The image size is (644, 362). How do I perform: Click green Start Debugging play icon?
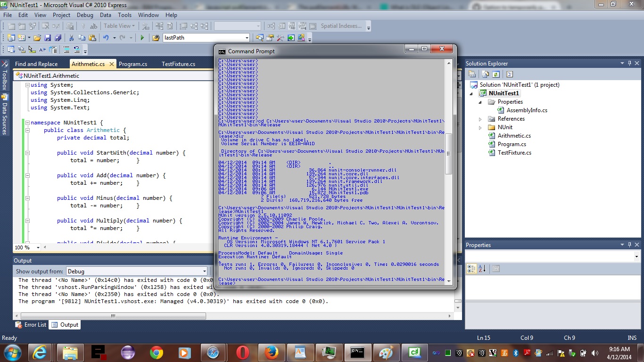point(142,38)
